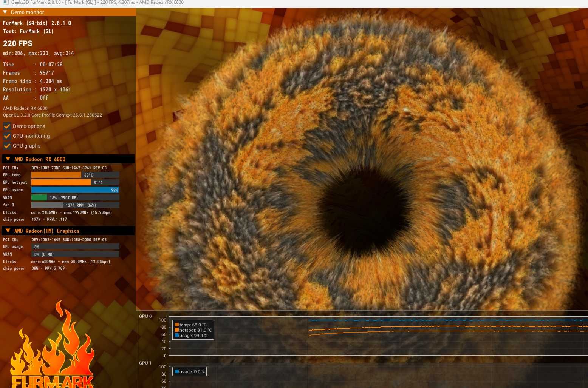Screen dimensions: 588x388
Task: Click the 38W - PPW:5.789 chip power
Action: tap(48, 268)
